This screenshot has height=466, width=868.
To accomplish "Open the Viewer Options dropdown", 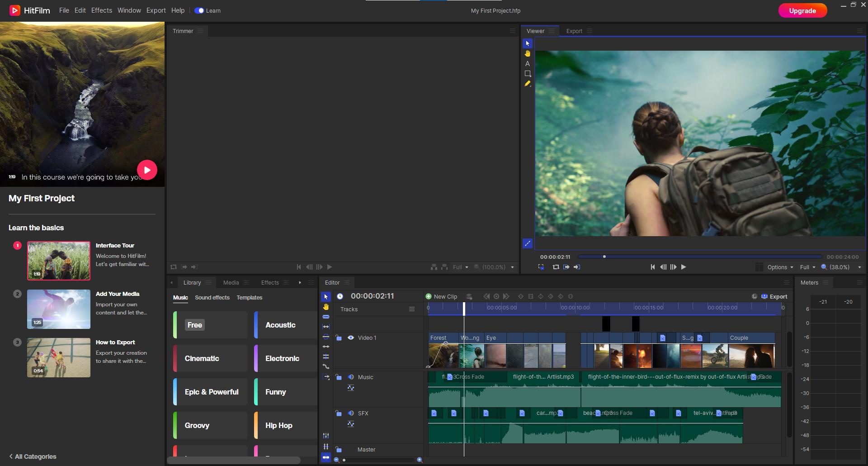I will click(x=780, y=267).
